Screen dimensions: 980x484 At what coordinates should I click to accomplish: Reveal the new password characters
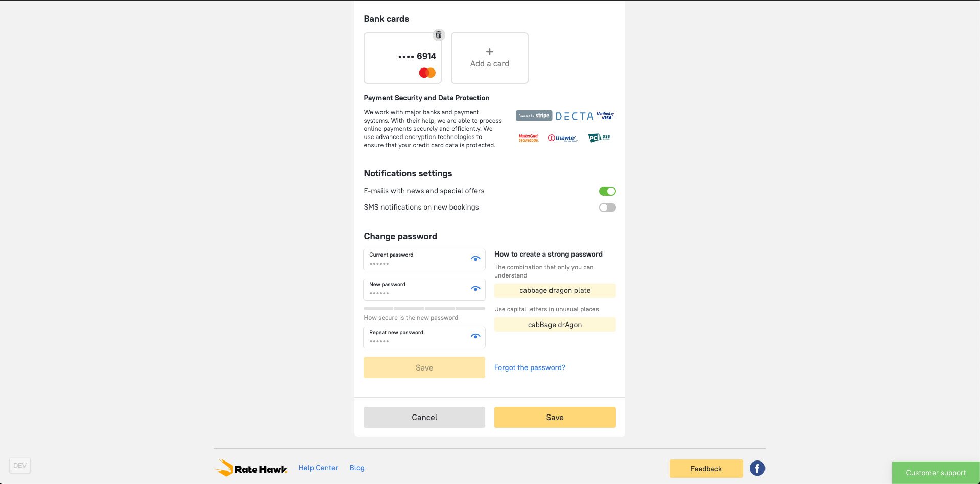[x=475, y=289]
